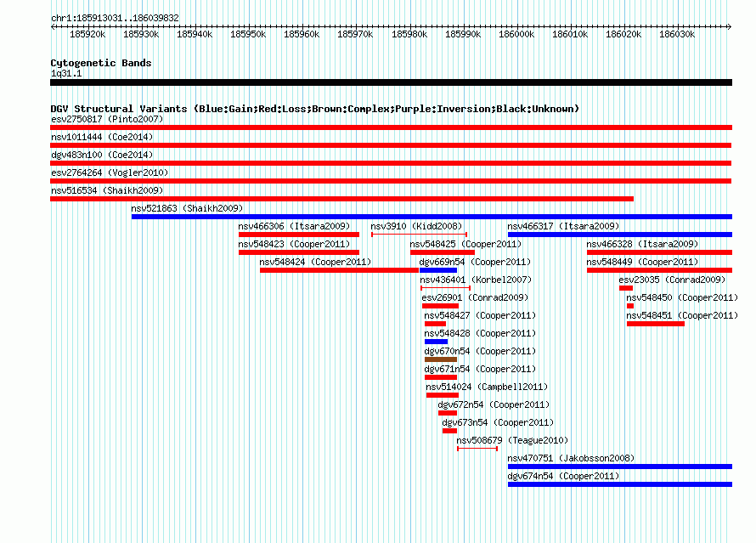Click the ruler's left end arrow
The height and width of the screenshot is (543, 756).
[x=53, y=26]
